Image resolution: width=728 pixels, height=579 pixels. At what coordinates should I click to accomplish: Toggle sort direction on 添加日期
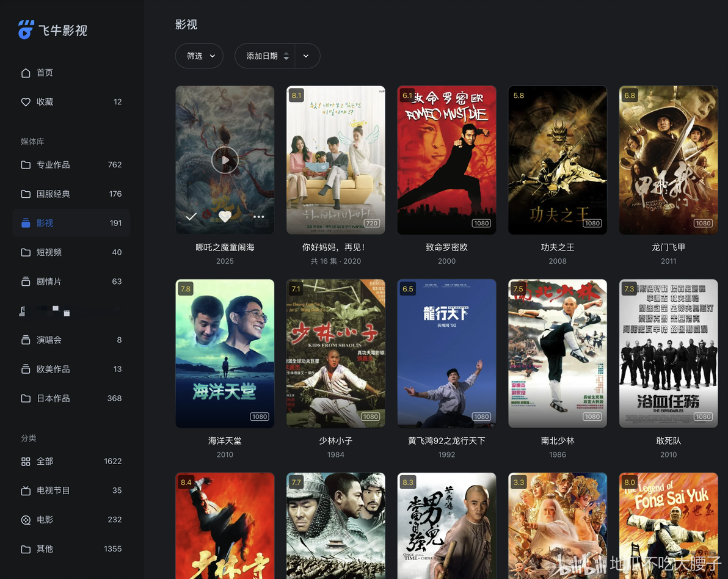(x=286, y=56)
